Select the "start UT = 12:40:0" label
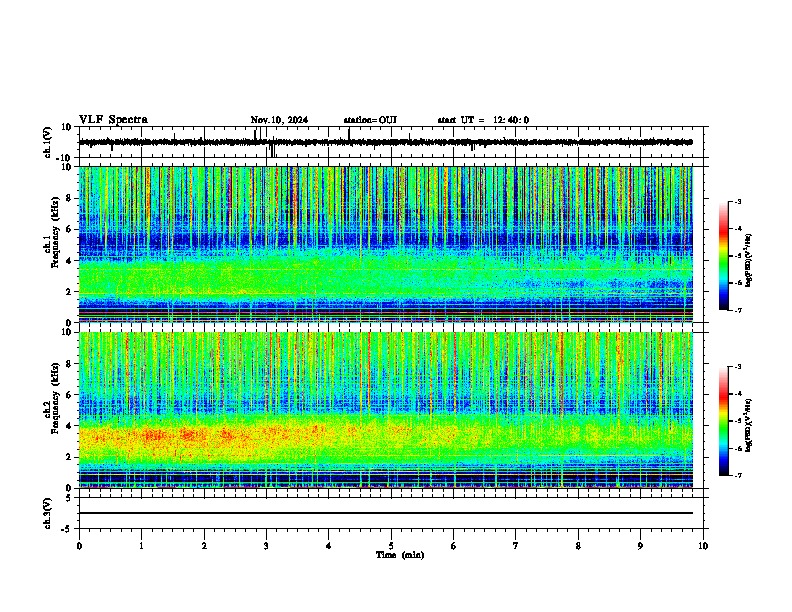This screenshot has height=612, width=792. [483, 120]
